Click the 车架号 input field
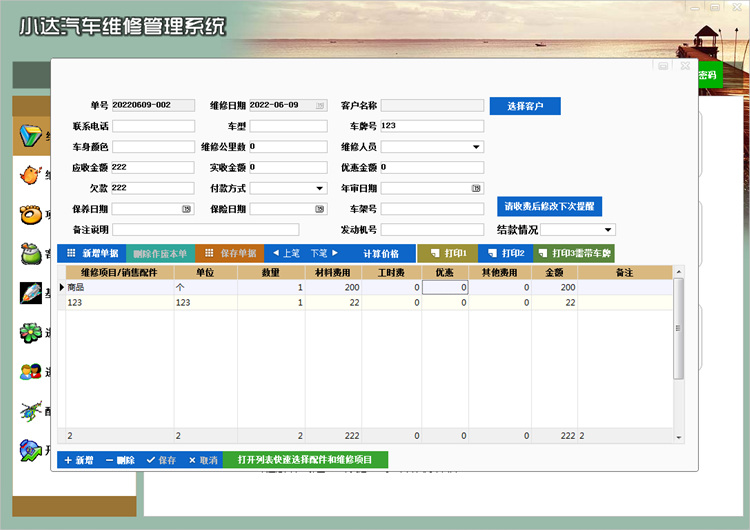 tap(432, 209)
